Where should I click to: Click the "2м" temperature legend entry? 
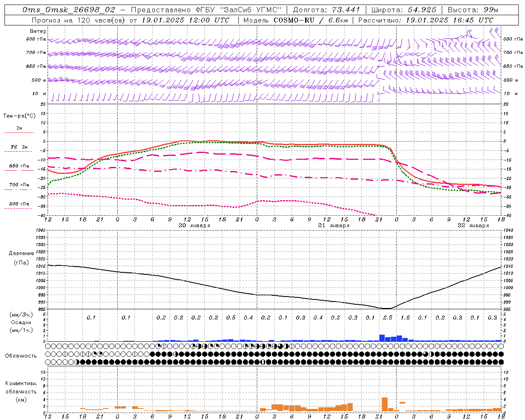[19, 128]
